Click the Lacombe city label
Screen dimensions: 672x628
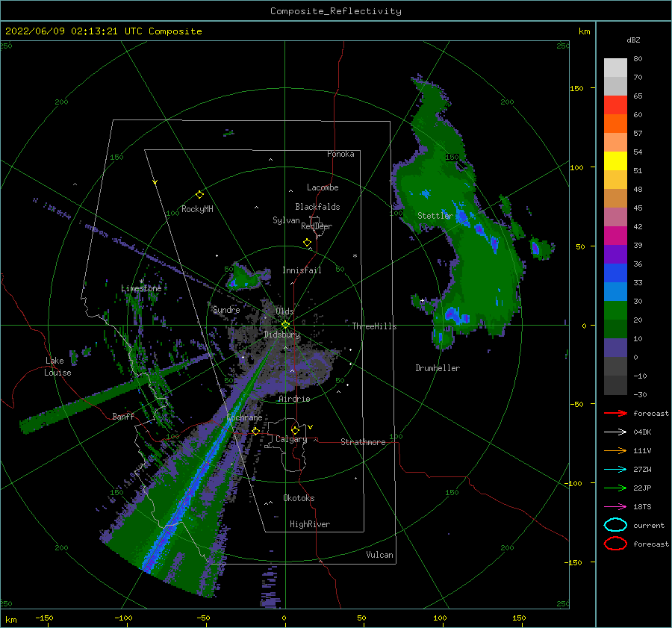pyautogui.click(x=323, y=187)
